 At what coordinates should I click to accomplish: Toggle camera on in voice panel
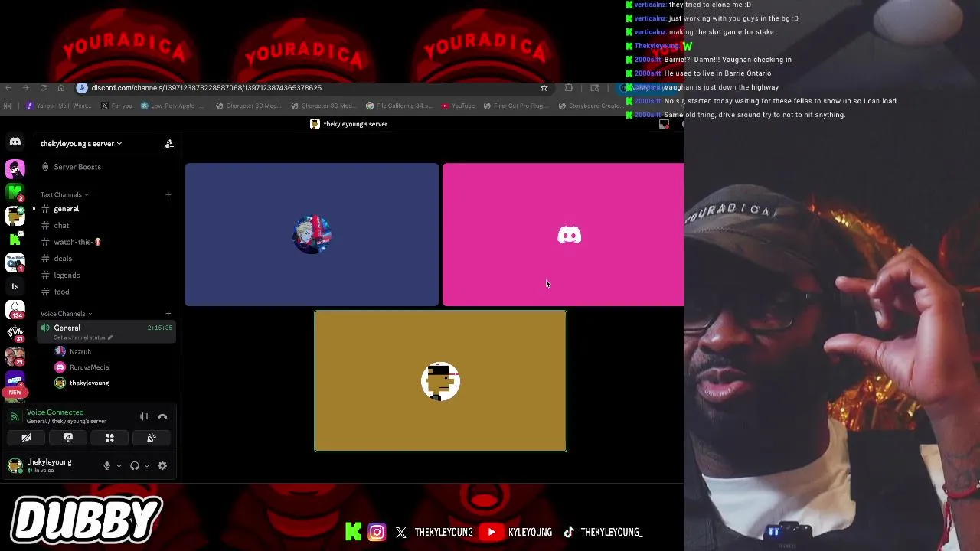[26, 438]
